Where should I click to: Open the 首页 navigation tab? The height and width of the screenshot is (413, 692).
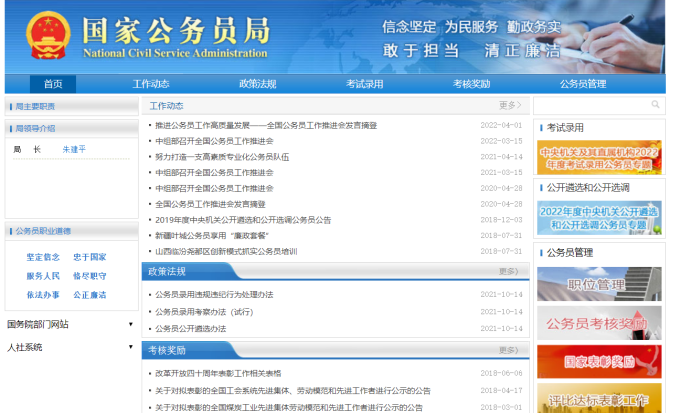[x=53, y=84]
